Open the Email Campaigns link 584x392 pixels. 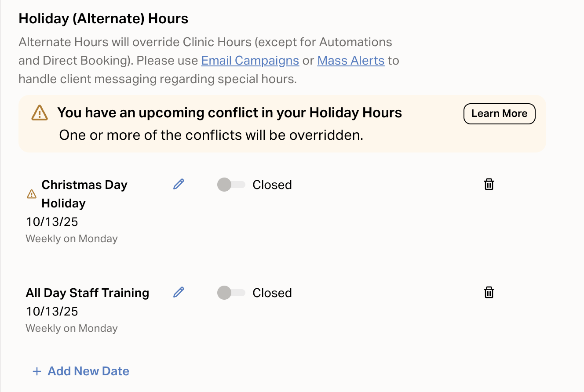pos(250,60)
